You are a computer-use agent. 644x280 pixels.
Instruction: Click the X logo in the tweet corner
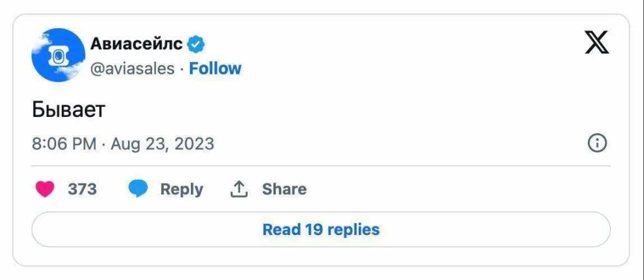click(597, 43)
